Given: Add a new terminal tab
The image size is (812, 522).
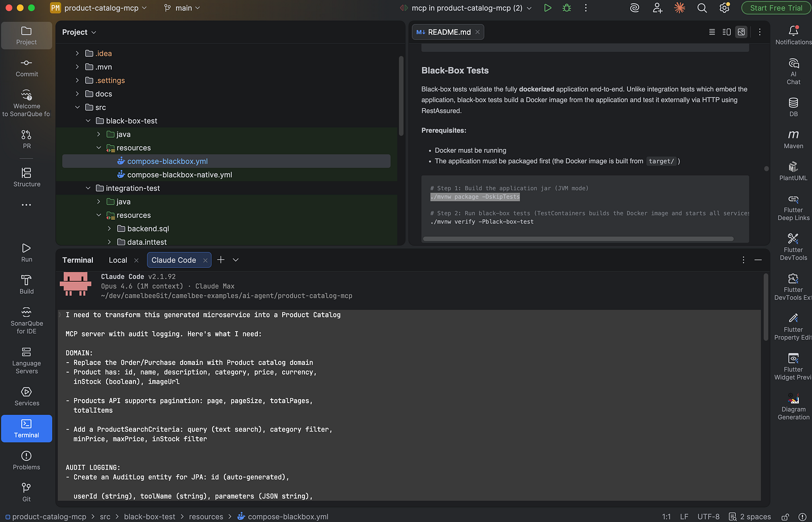Looking at the screenshot, I should tap(221, 260).
